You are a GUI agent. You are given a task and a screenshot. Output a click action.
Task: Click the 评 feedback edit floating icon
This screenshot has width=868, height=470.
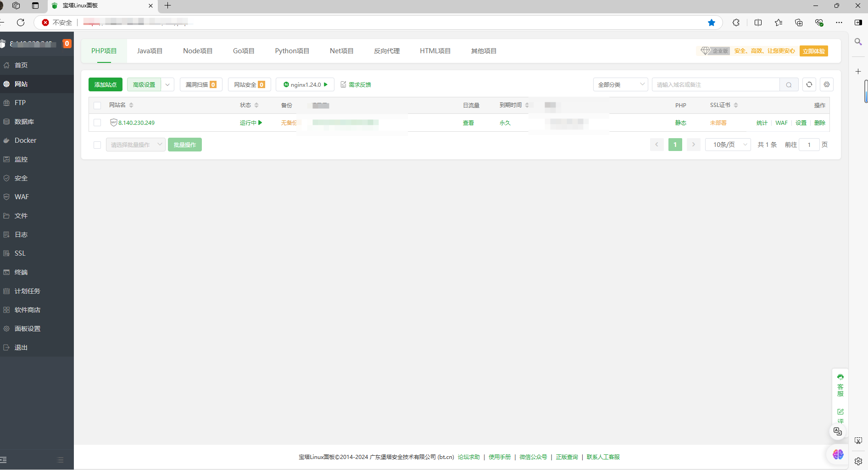840,415
